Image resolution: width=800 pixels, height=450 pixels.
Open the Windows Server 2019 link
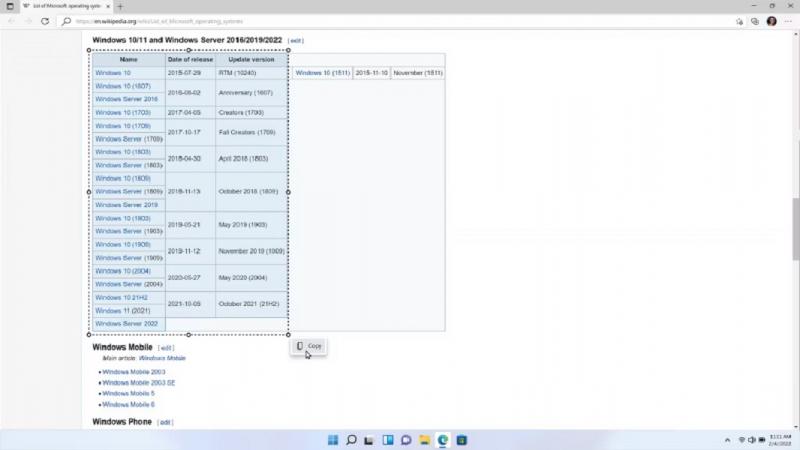[x=127, y=205]
